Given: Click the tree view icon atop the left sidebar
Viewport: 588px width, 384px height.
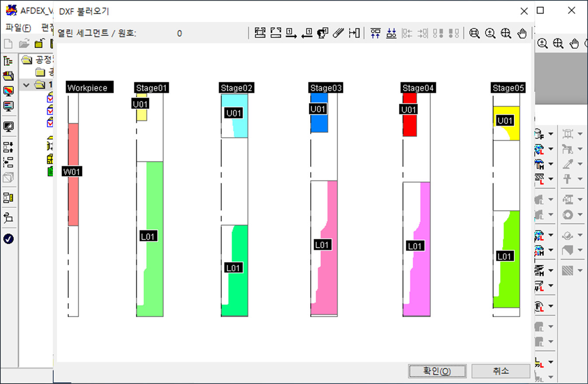Looking at the screenshot, I should pos(8,60).
